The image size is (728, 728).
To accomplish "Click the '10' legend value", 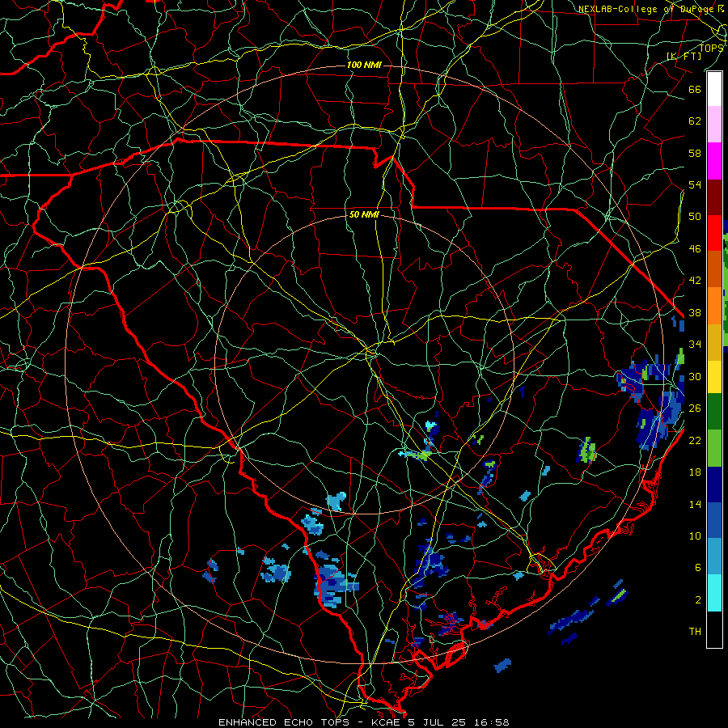I will [695, 535].
